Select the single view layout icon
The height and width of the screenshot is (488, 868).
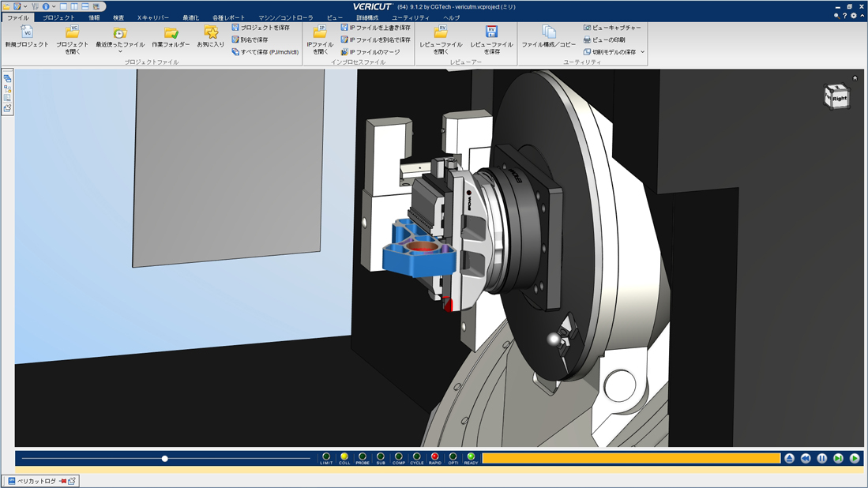63,6
